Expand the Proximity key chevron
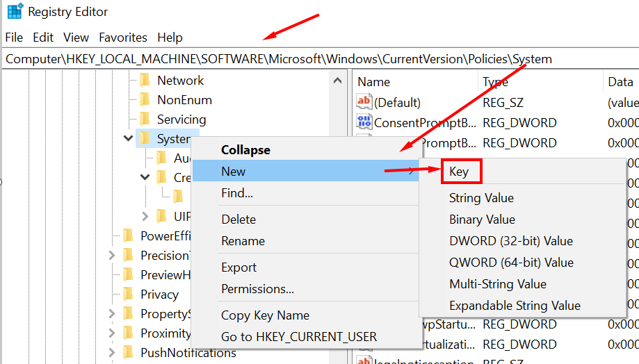Image resolution: width=639 pixels, height=364 pixels. click(112, 333)
